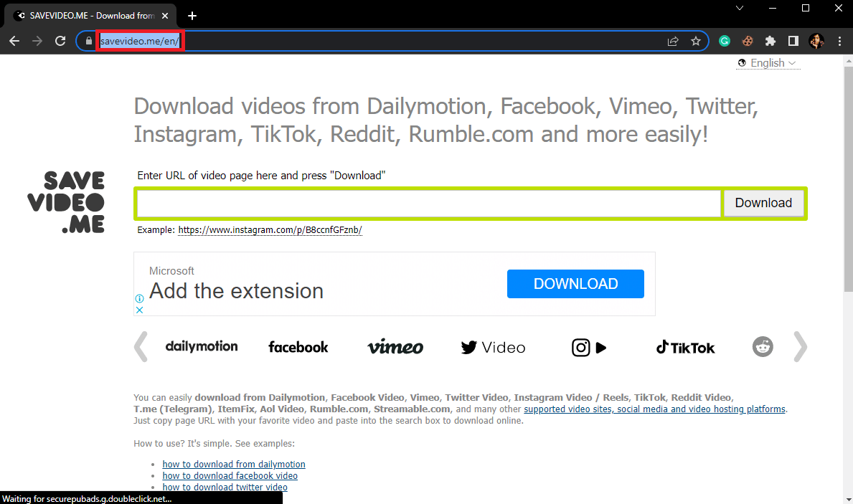Click the 'Add the extension' ad text
The image size is (853, 504).
pyautogui.click(x=236, y=291)
